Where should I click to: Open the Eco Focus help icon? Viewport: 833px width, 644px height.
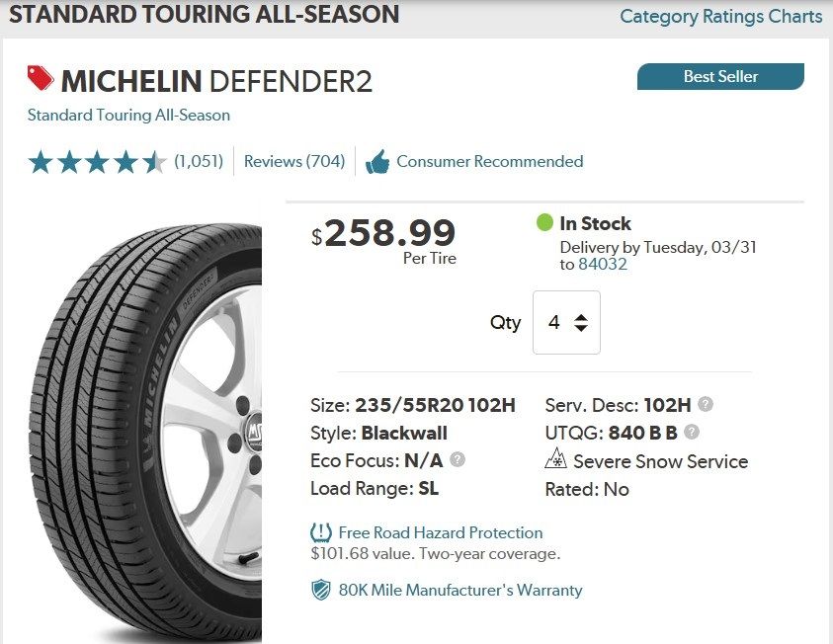[x=458, y=459]
